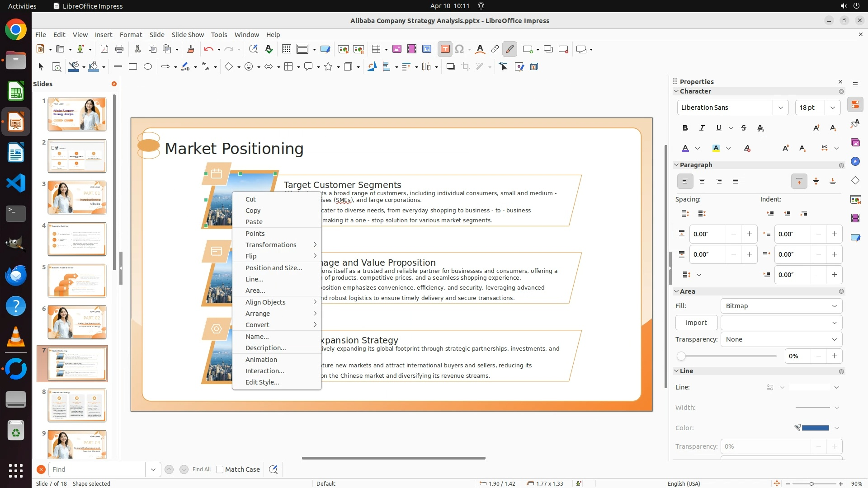This screenshot has height=488, width=868.
Task: Click the Insert Special Character icon
Action: pos(459,49)
